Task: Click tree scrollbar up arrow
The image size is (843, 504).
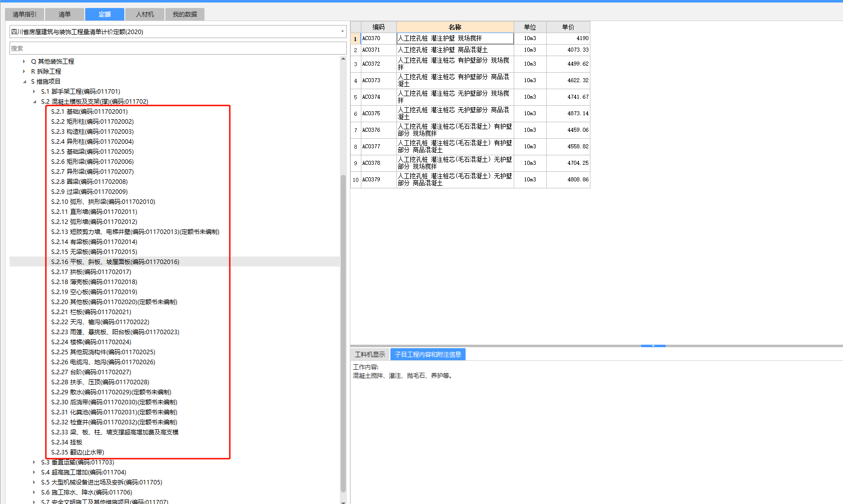Action: 343,59
